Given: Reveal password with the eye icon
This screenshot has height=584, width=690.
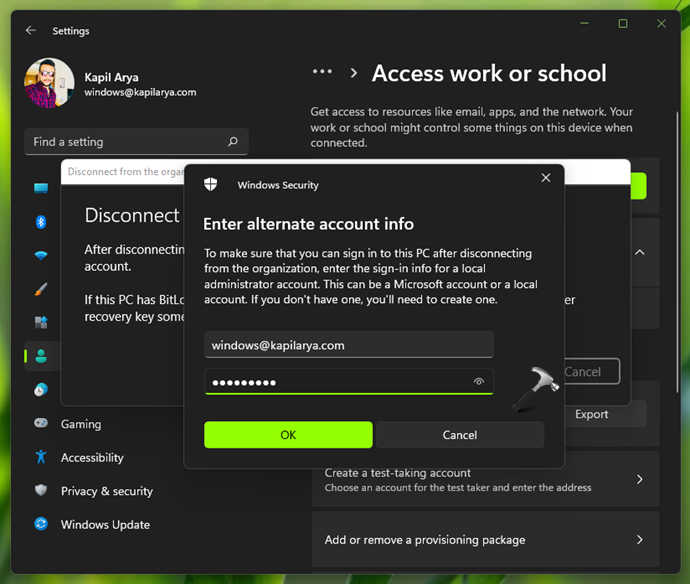Looking at the screenshot, I should point(479,382).
